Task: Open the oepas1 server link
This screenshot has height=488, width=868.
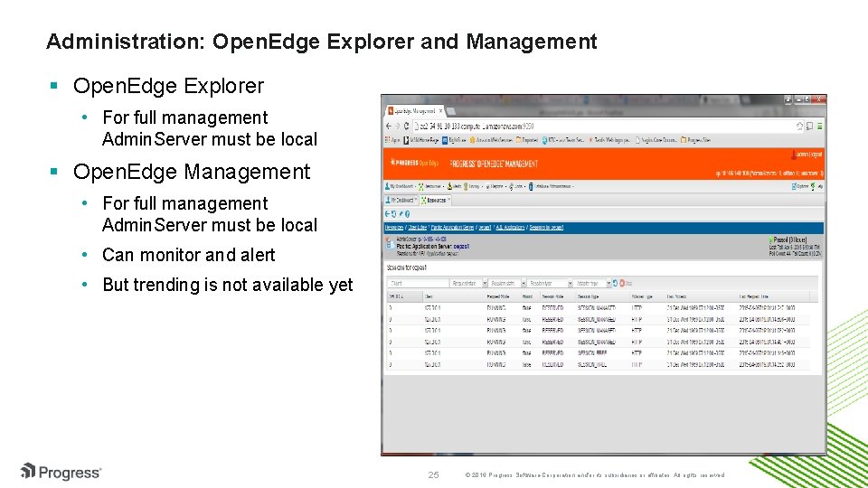Action: pos(461,246)
